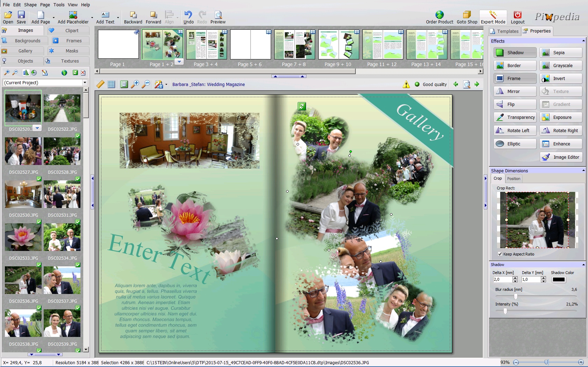Uncheck Keep Aspect Ratio

(500, 254)
